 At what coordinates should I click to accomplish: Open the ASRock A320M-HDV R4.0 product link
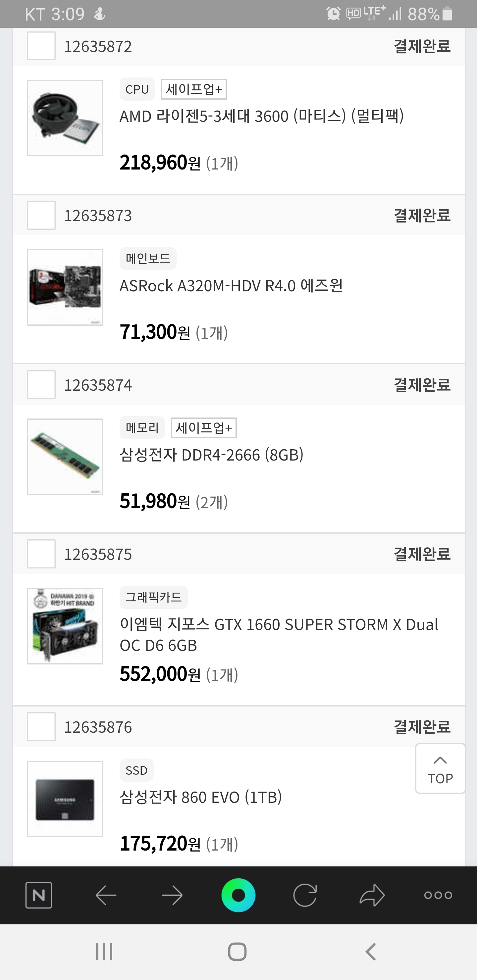(x=231, y=286)
